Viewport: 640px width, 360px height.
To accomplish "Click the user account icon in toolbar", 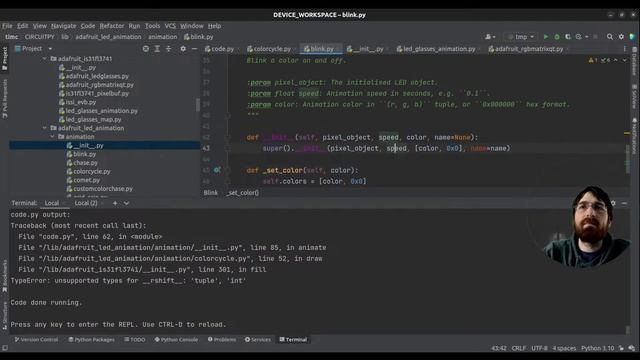I will (490, 37).
